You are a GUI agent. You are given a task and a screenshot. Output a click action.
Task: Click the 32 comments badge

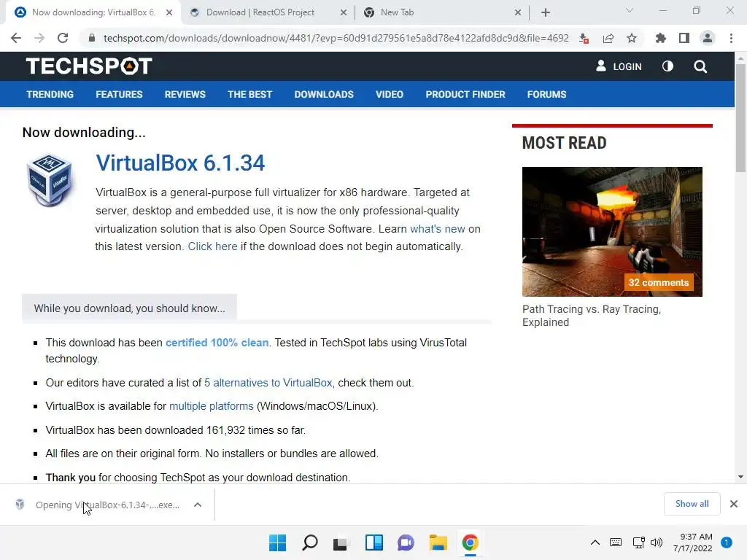[659, 282]
